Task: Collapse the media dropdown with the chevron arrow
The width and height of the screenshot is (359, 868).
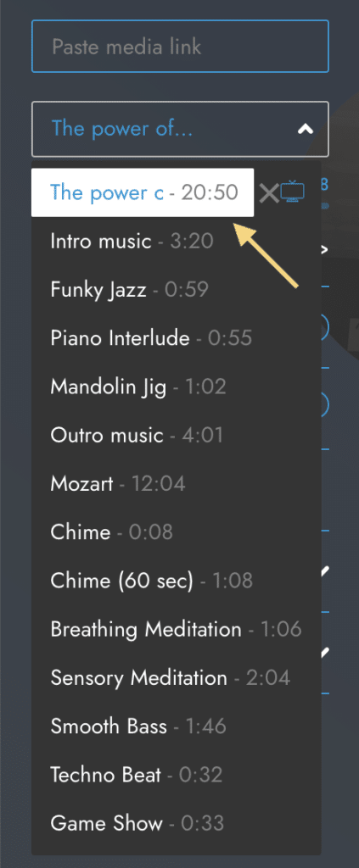Action: point(306,130)
